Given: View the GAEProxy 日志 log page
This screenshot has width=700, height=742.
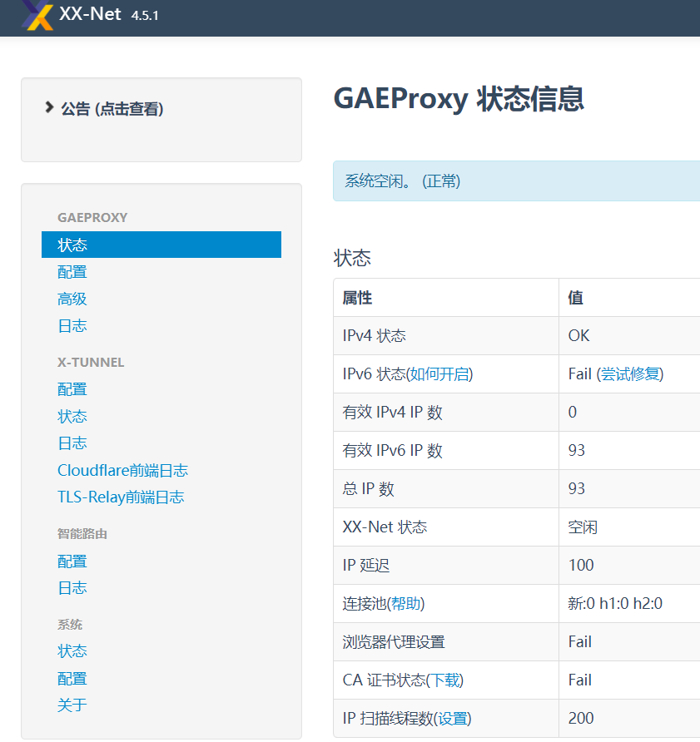Looking at the screenshot, I should point(72,325).
